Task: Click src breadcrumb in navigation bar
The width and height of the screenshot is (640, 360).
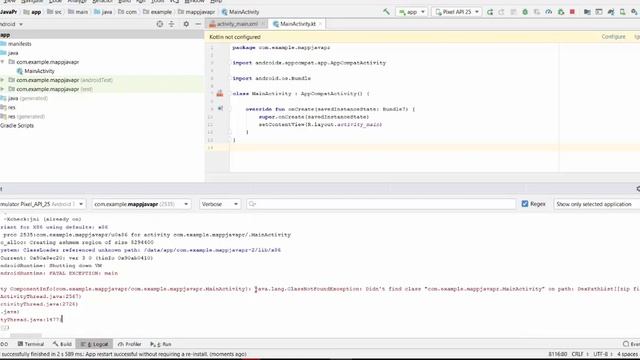Action: pyautogui.click(x=54, y=12)
